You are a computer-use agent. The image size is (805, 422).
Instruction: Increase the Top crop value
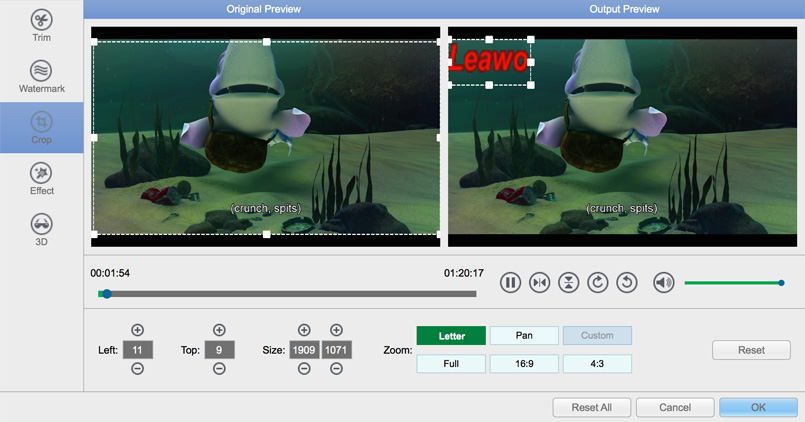219,330
